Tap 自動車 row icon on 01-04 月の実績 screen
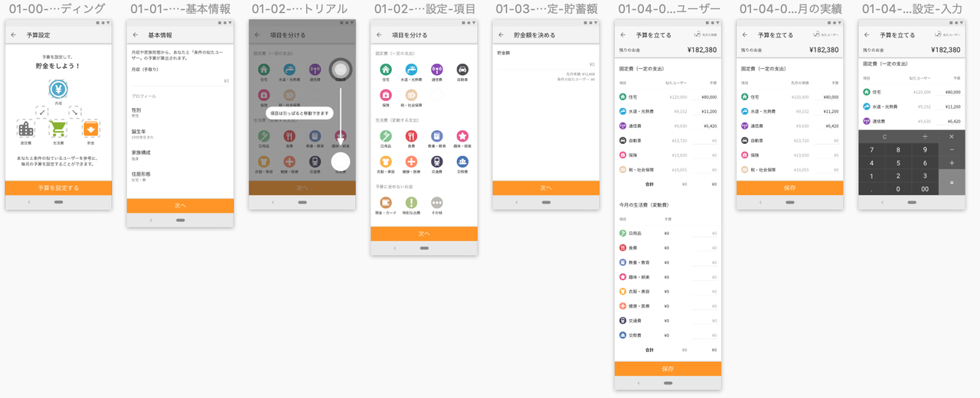 745,141
